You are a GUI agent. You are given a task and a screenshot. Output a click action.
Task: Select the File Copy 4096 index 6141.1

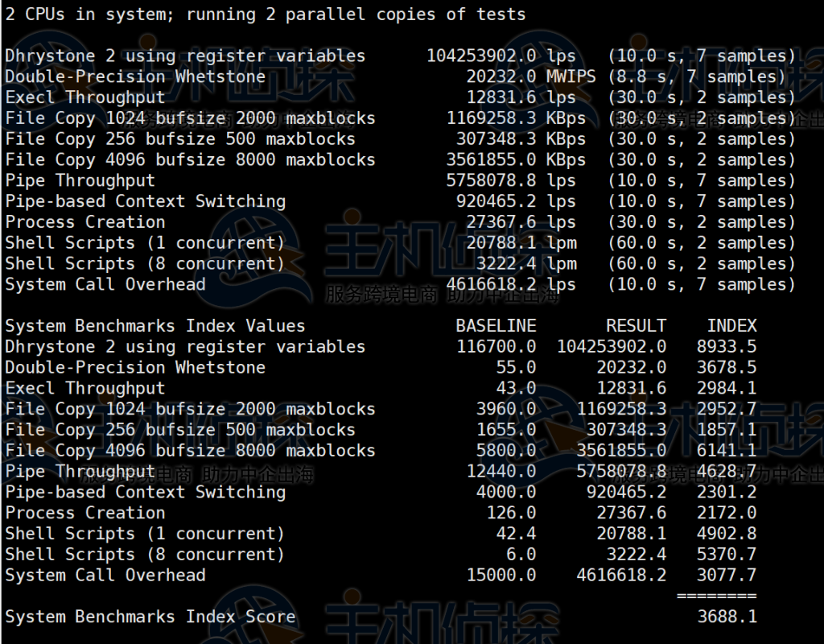[x=727, y=451]
